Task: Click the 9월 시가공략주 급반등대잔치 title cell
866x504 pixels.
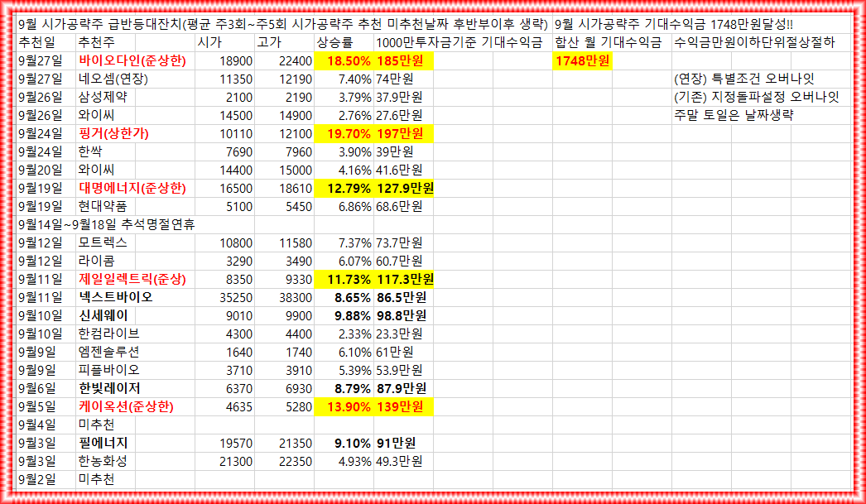Action: pos(284,25)
